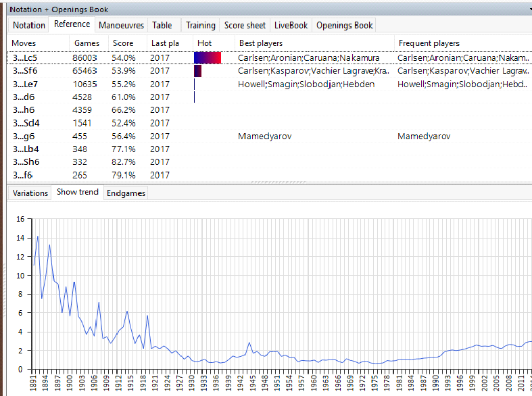Switch to the Notation tab

pyautogui.click(x=29, y=25)
